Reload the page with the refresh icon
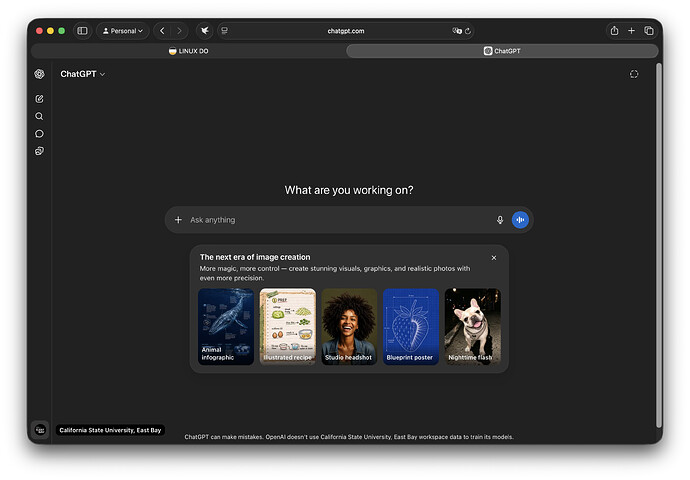The image size is (690, 480). (468, 31)
